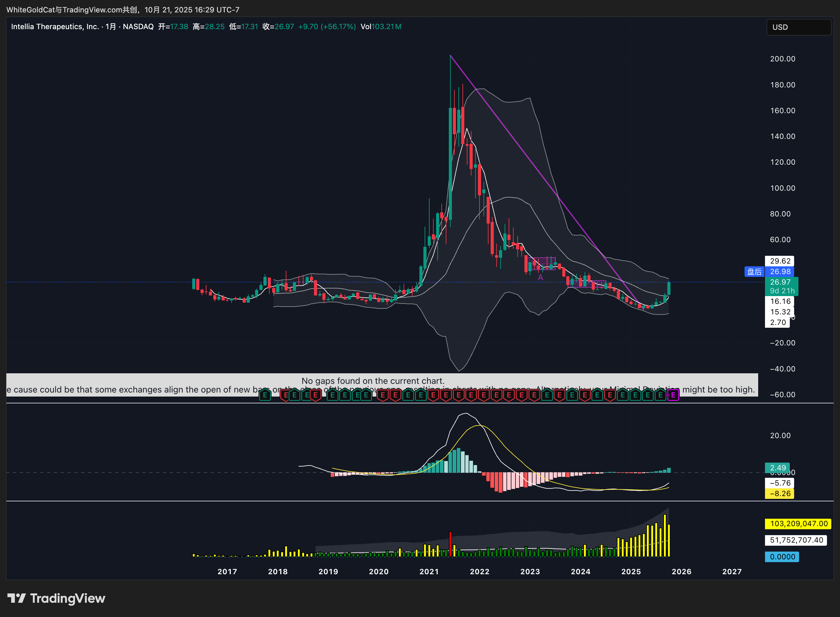This screenshot has height=617, width=840.
Task: Click the change value +9.70 (+56.17%)
Action: [327, 27]
